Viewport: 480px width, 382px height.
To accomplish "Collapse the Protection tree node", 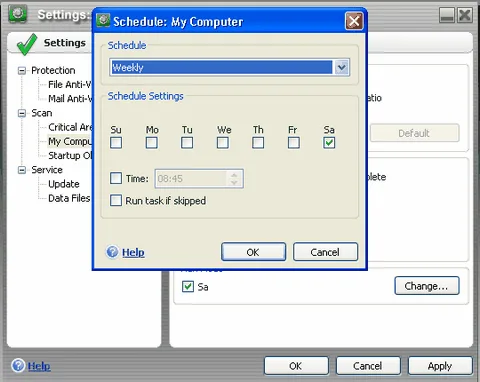I will 22,70.
